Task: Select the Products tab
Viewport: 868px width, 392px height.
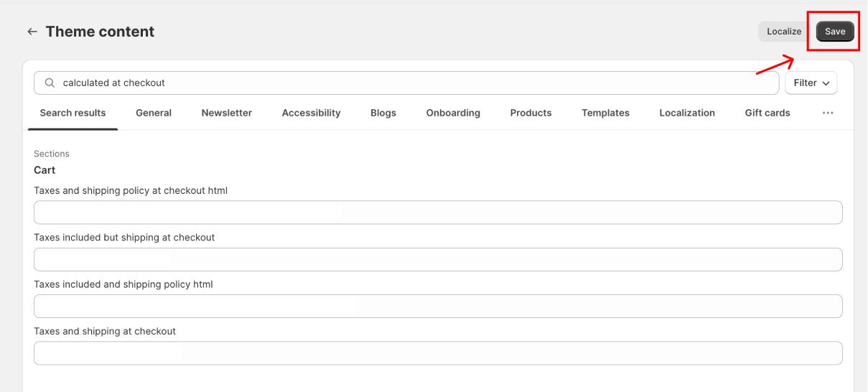Action: click(531, 113)
